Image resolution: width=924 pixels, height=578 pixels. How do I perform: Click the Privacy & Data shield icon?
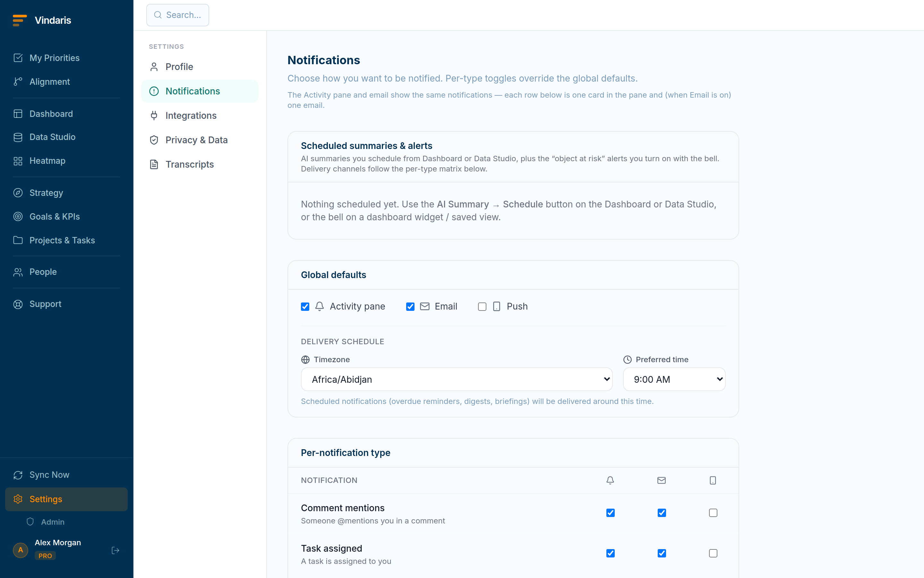[154, 140]
